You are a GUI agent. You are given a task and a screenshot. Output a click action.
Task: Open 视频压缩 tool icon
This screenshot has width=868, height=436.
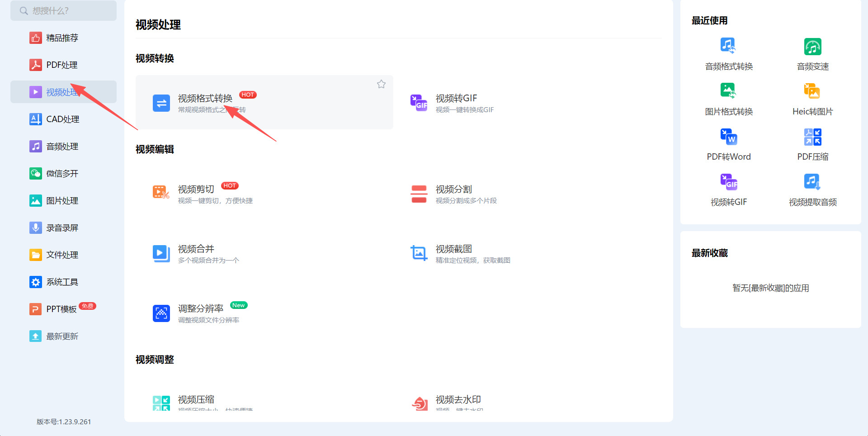[x=161, y=403]
